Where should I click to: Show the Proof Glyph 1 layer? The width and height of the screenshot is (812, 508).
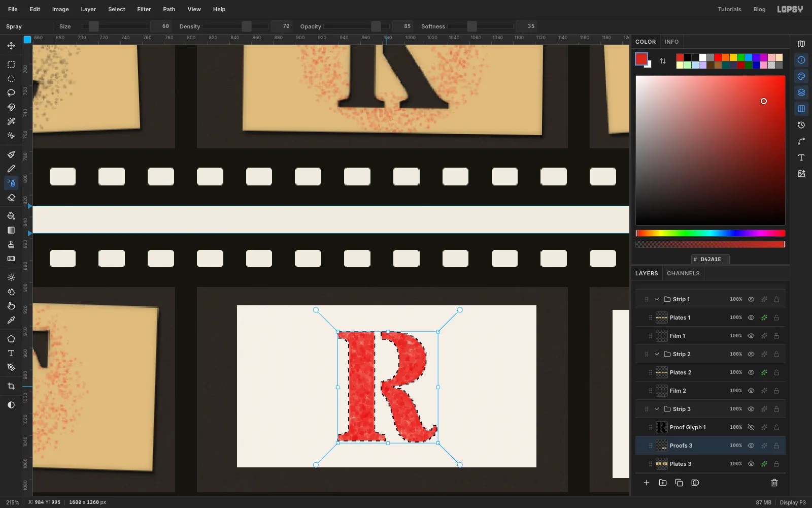tap(751, 427)
